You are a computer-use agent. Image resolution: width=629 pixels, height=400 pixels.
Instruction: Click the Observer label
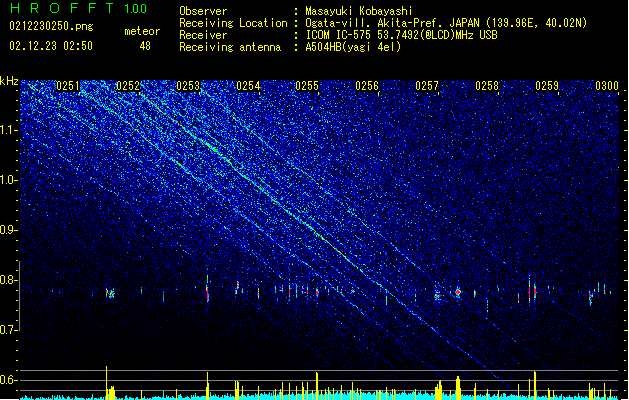pos(203,11)
